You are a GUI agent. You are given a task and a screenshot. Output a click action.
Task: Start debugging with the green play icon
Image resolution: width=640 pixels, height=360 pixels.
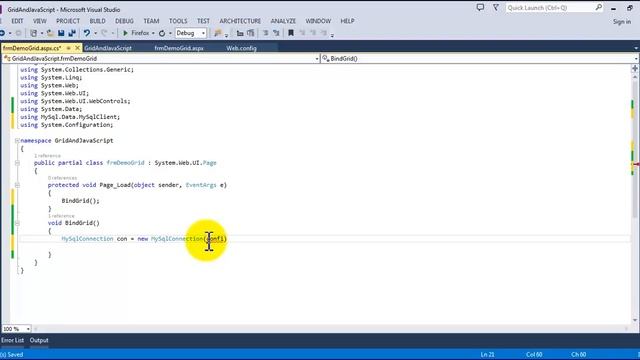[x=125, y=33]
